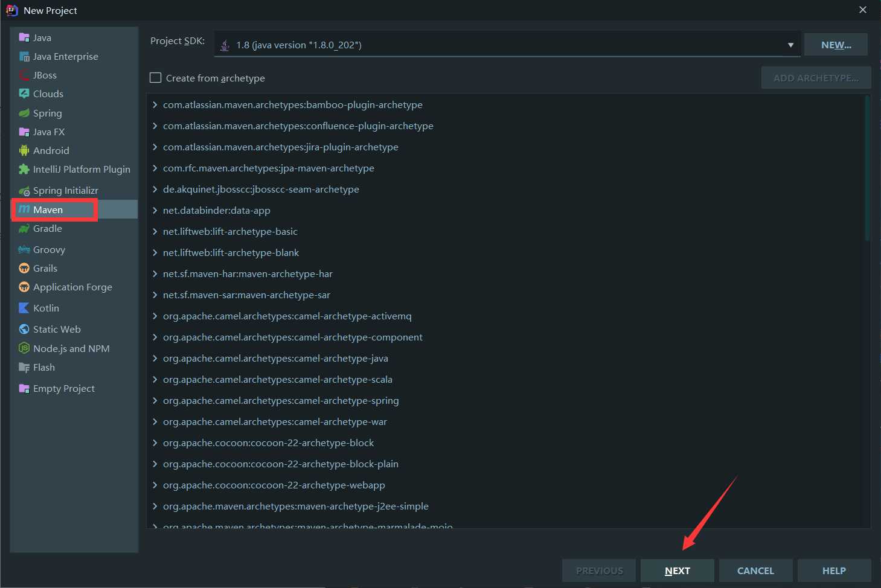Viewport: 881px width, 588px height.
Task: Click the Kotlin logo icon
Action: [24, 308]
